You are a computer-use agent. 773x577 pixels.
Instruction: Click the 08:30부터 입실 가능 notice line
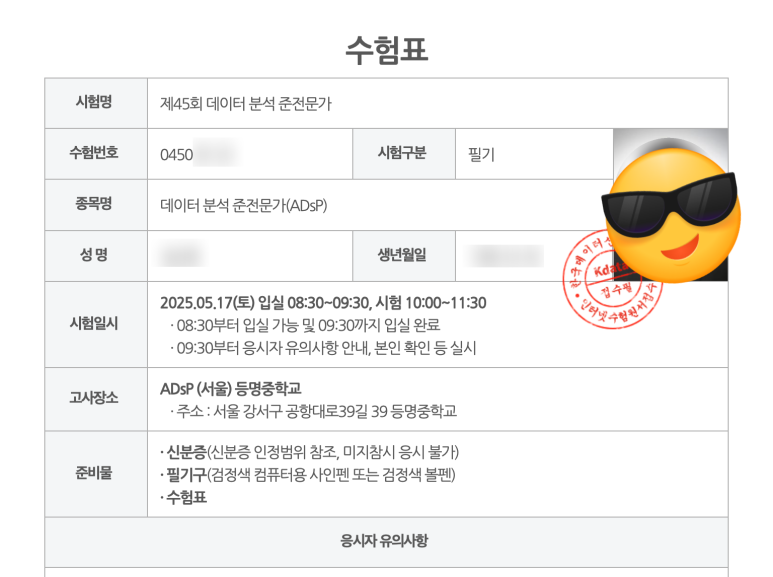tap(305, 325)
